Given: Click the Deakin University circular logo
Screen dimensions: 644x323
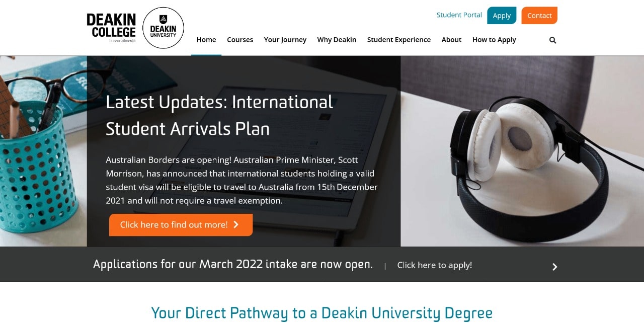Looking at the screenshot, I should 163,28.
